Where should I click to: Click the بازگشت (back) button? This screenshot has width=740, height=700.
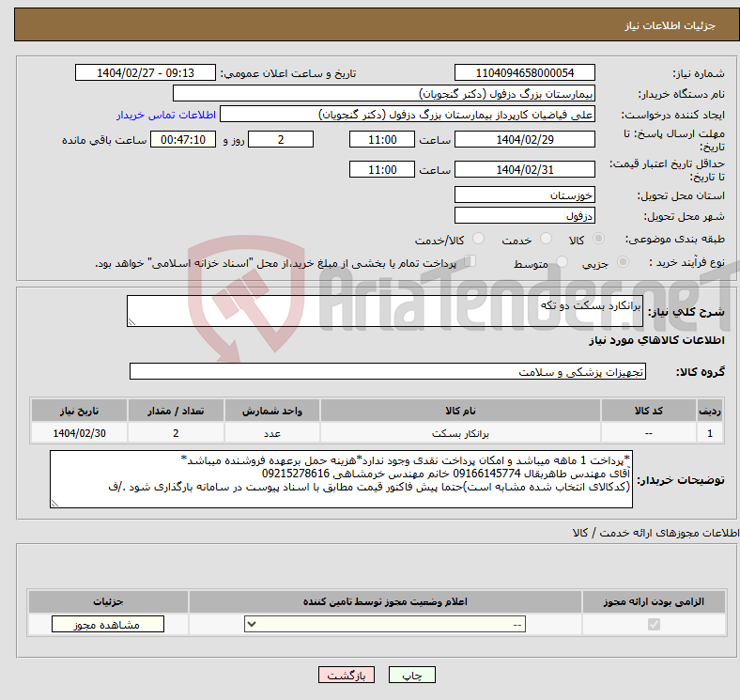coord(347,676)
